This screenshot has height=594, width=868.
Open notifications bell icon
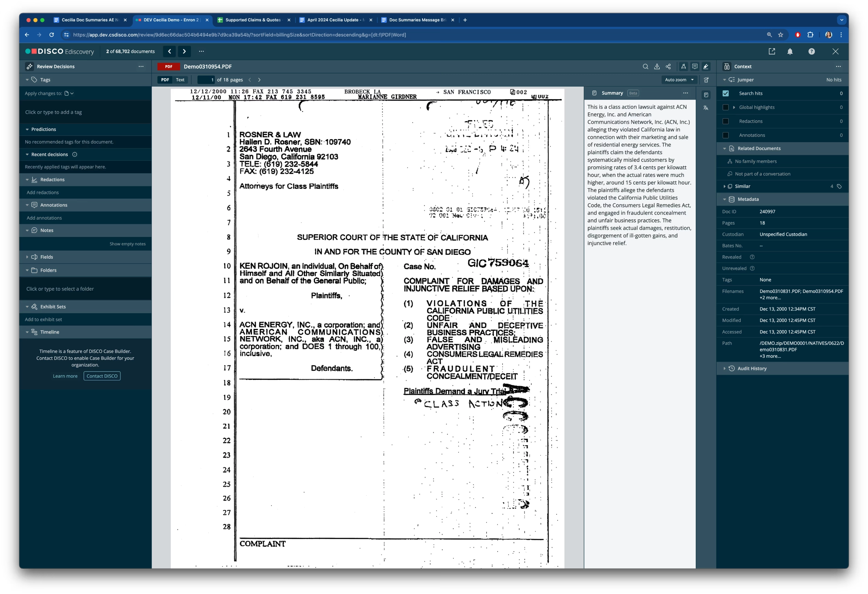[790, 52]
